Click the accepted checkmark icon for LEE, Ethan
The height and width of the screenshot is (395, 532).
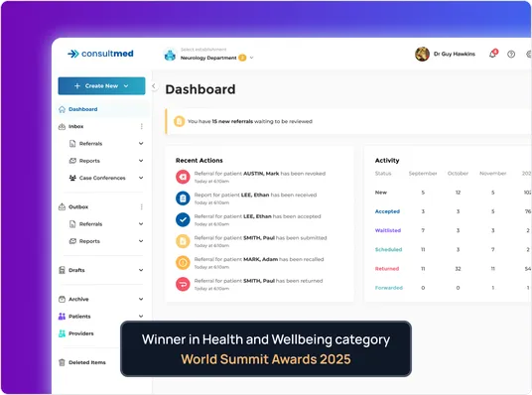point(183,219)
